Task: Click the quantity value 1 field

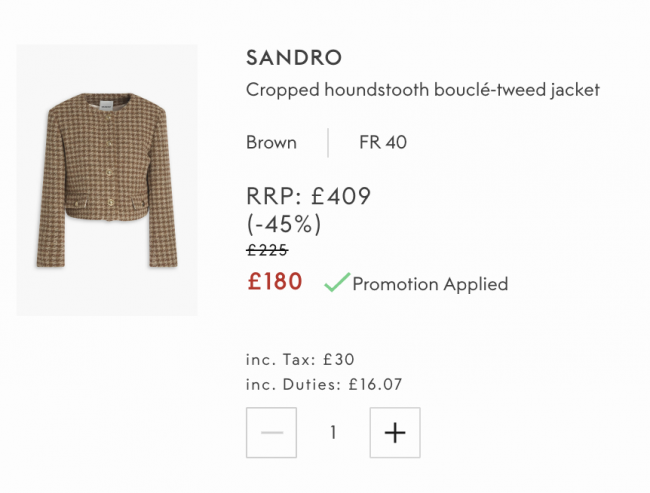Action: pyautogui.click(x=333, y=433)
